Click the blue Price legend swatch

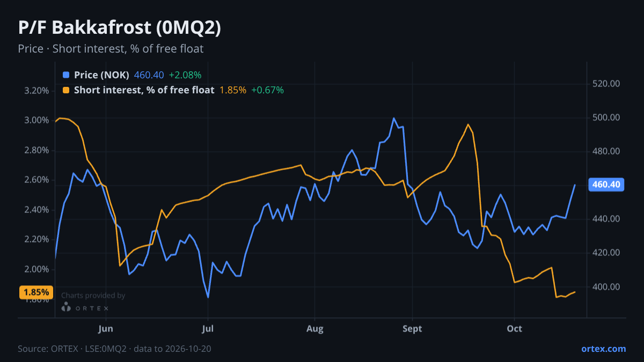tap(66, 75)
